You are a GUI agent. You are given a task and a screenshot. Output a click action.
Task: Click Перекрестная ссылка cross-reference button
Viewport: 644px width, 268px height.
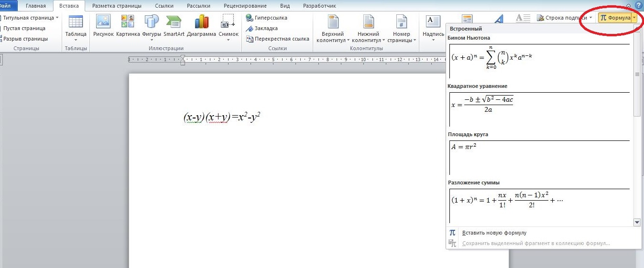point(277,39)
